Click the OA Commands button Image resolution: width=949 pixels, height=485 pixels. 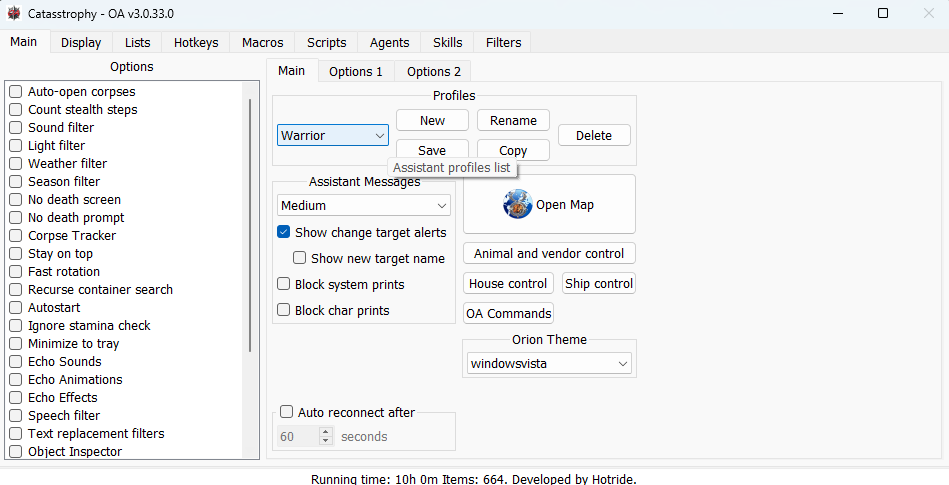click(508, 313)
